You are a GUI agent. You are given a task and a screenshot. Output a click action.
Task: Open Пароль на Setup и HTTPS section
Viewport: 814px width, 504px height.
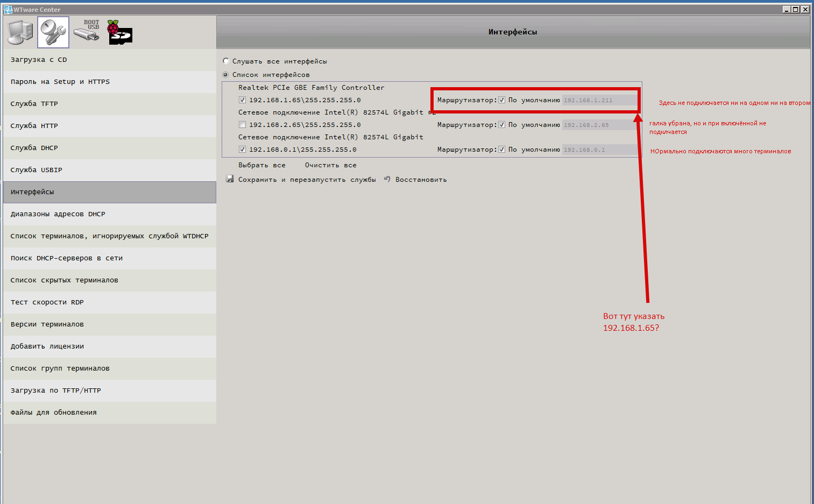pos(110,82)
